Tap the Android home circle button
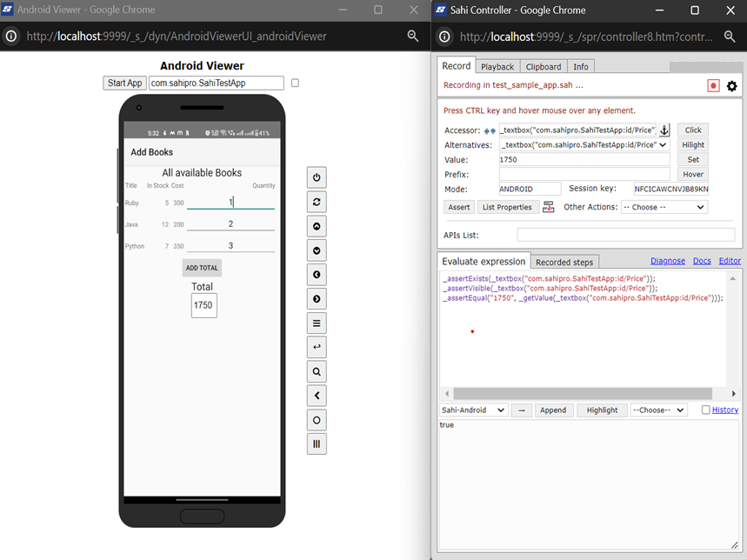Screen dimensions: 747x560 [317, 420]
